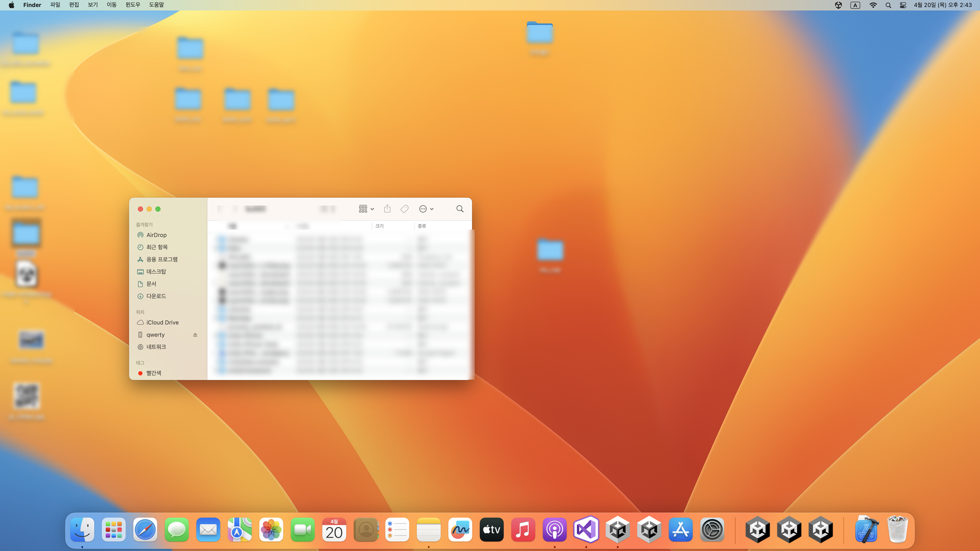Expand the view grouping dropdown
This screenshot has height=551, width=980.
pos(366,209)
